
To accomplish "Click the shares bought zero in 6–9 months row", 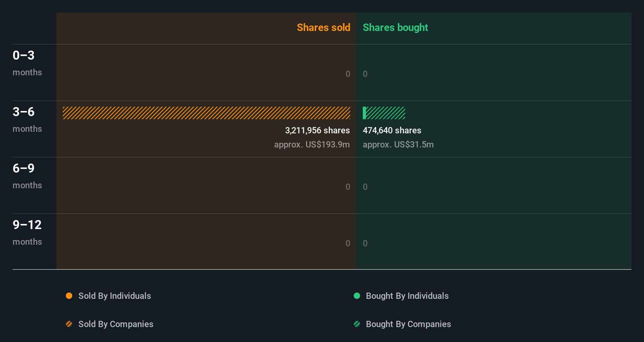I will [365, 187].
